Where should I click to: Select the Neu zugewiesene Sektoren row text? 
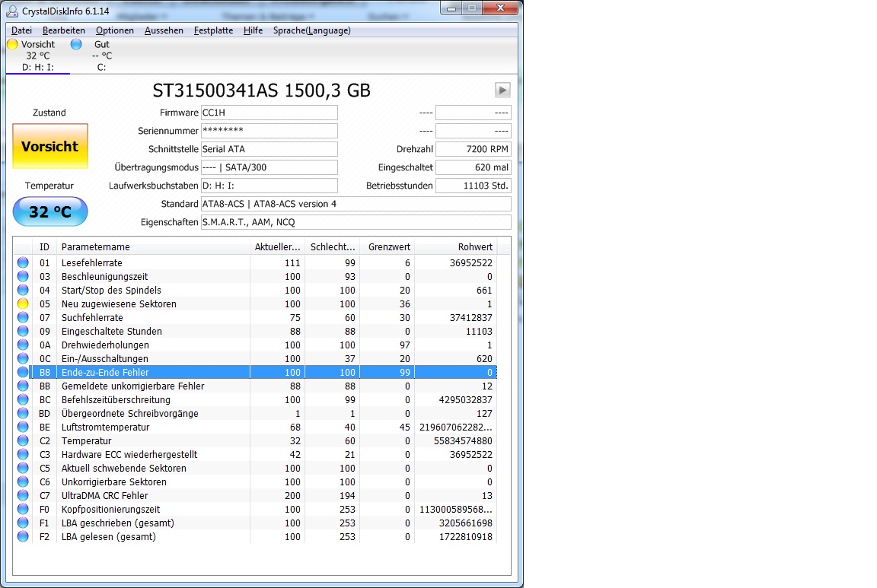point(119,304)
